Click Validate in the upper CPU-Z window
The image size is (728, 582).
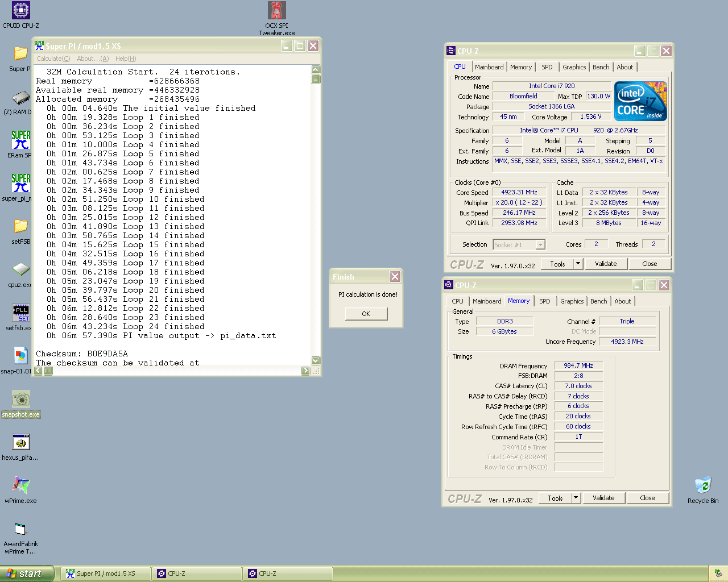pos(606,264)
